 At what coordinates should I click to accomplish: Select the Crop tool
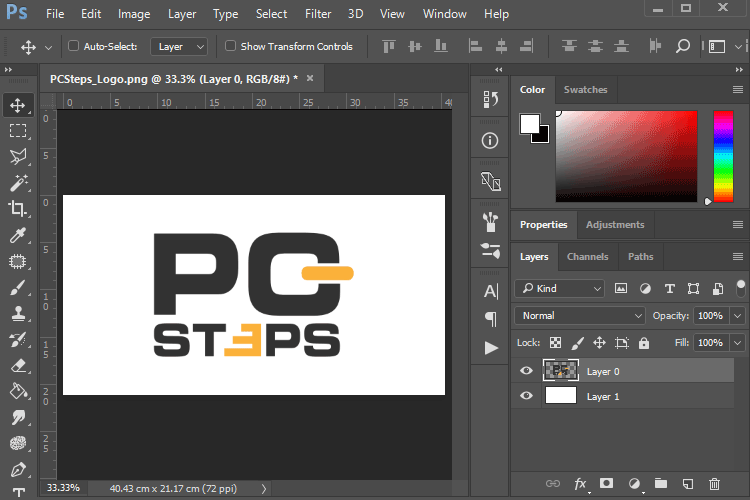(17, 209)
